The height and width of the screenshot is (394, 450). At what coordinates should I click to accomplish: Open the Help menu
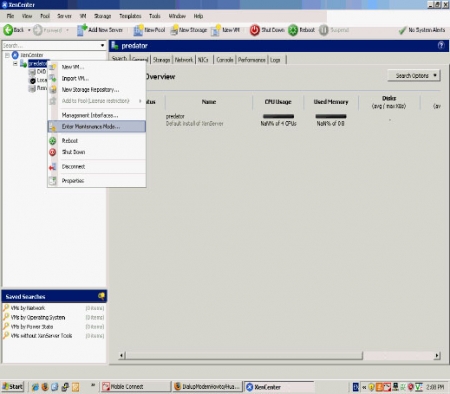[x=198, y=16]
